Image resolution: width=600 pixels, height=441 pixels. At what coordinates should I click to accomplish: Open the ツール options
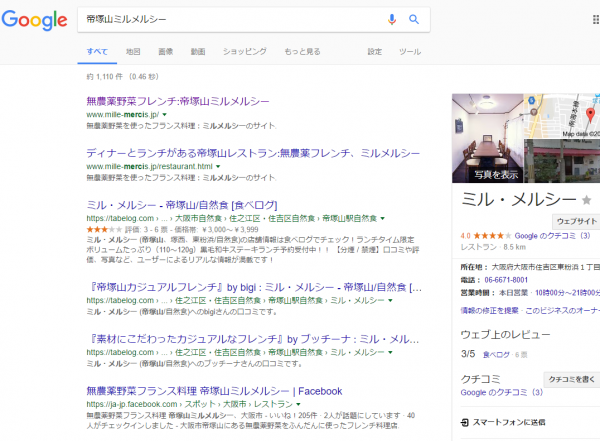point(410,52)
